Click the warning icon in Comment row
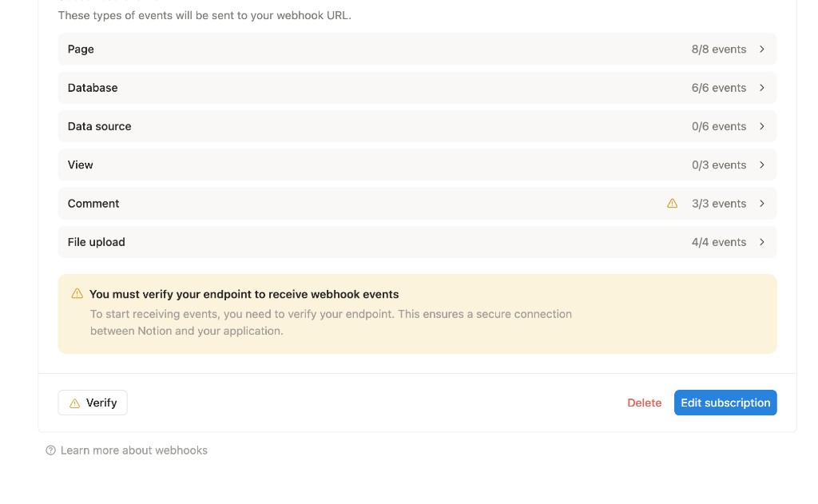Screen dimensions: 818x504 tap(672, 204)
